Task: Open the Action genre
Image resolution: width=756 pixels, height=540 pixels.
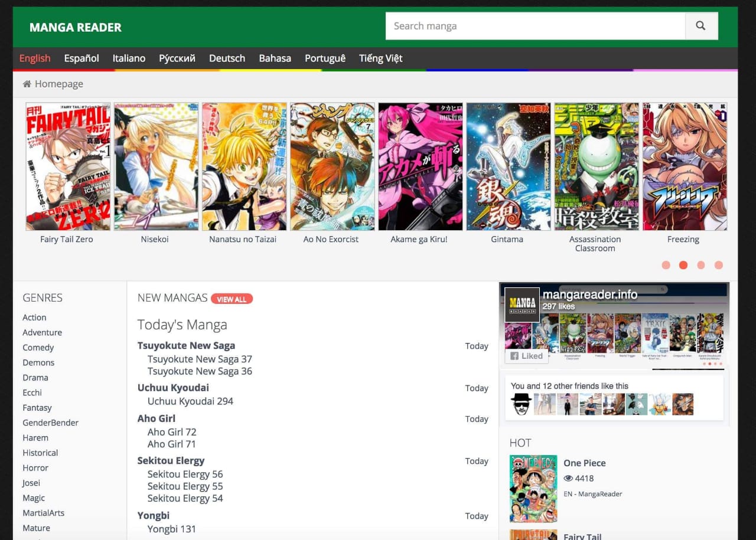Action: pyautogui.click(x=34, y=318)
